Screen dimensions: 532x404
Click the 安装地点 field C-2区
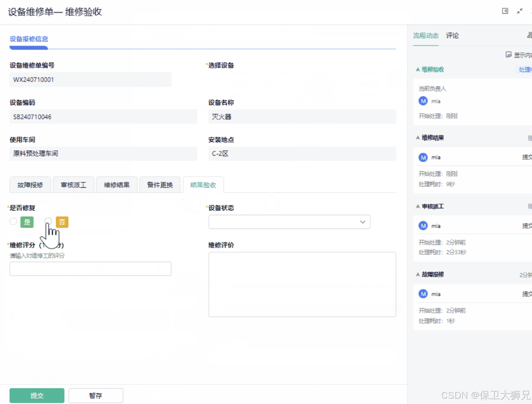[x=302, y=154]
